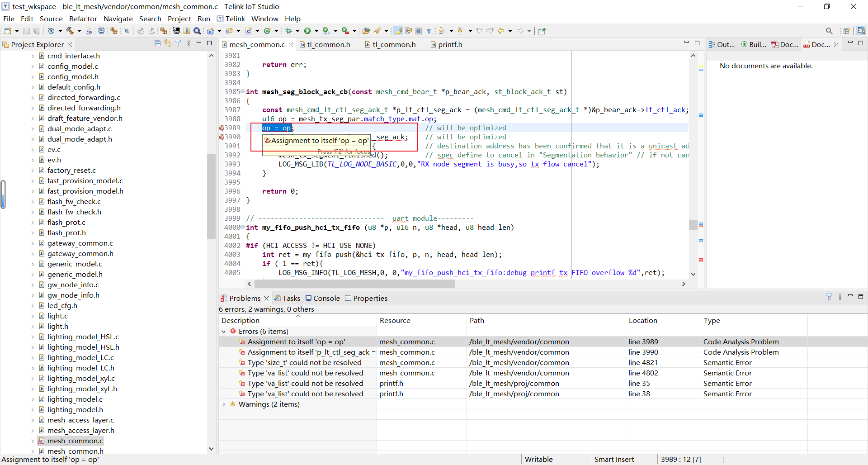
Task: Open dropdown next to New file icon
Action: [x=17, y=31]
